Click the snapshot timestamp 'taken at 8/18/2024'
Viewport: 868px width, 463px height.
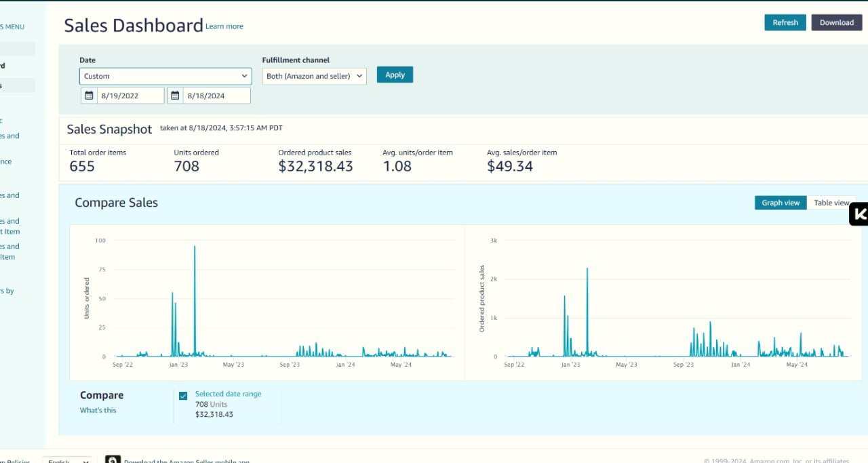[221, 127]
